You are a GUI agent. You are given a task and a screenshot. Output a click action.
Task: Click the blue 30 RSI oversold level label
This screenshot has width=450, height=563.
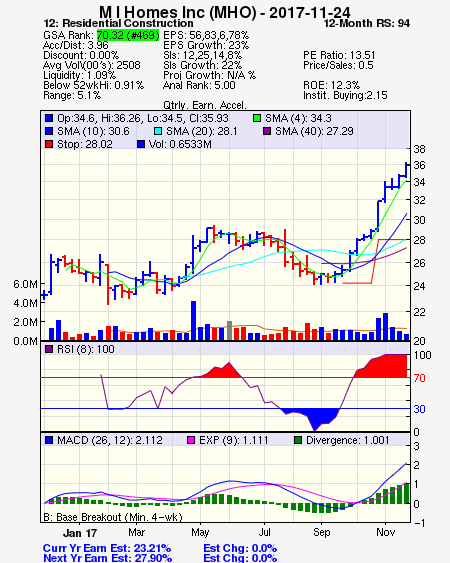pos(419,409)
